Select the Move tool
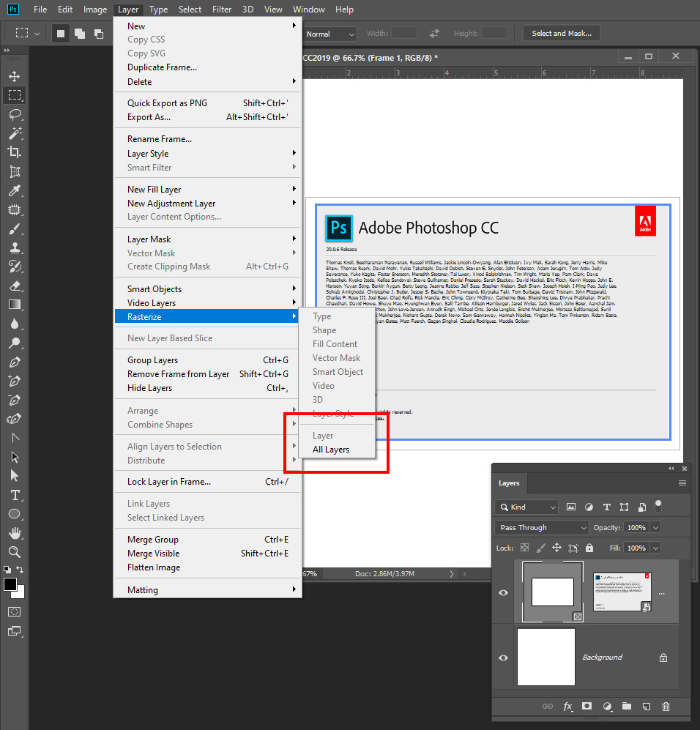The height and width of the screenshot is (730, 700). [15, 75]
